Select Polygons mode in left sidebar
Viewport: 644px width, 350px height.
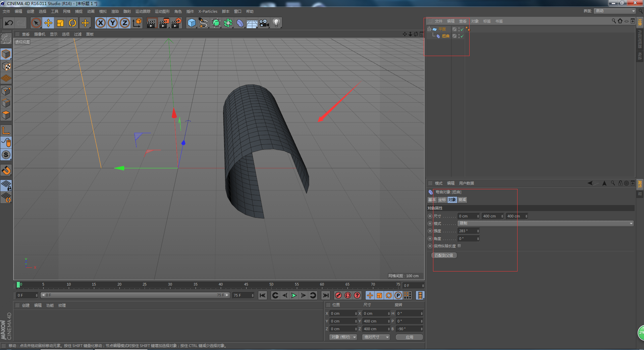[6, 115]
